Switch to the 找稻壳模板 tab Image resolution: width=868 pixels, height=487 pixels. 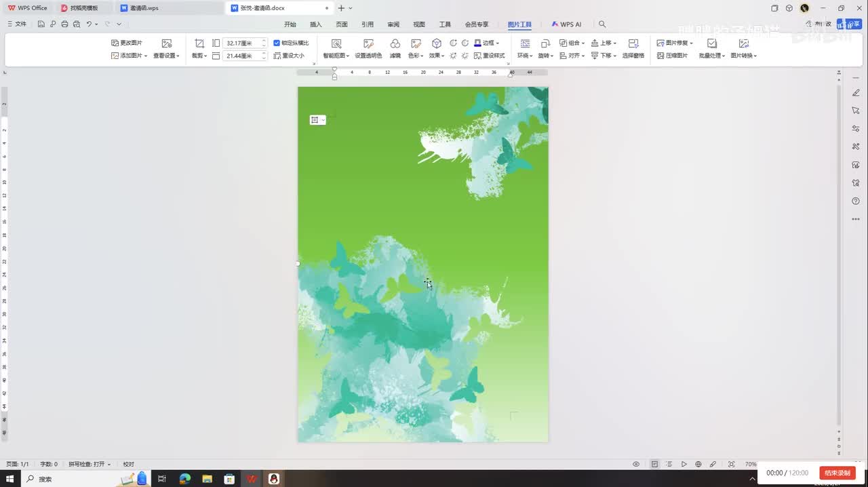point(84,8)
